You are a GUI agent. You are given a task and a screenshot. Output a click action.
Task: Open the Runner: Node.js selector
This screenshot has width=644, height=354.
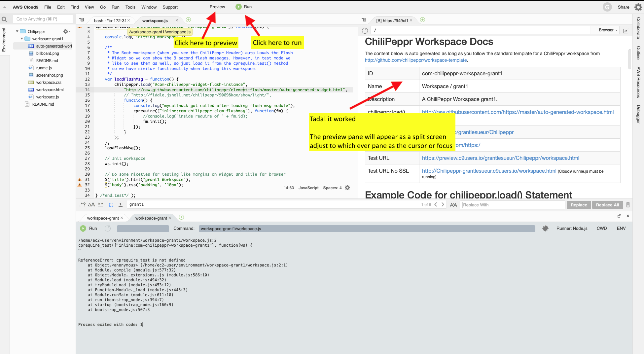pos(572,228)
